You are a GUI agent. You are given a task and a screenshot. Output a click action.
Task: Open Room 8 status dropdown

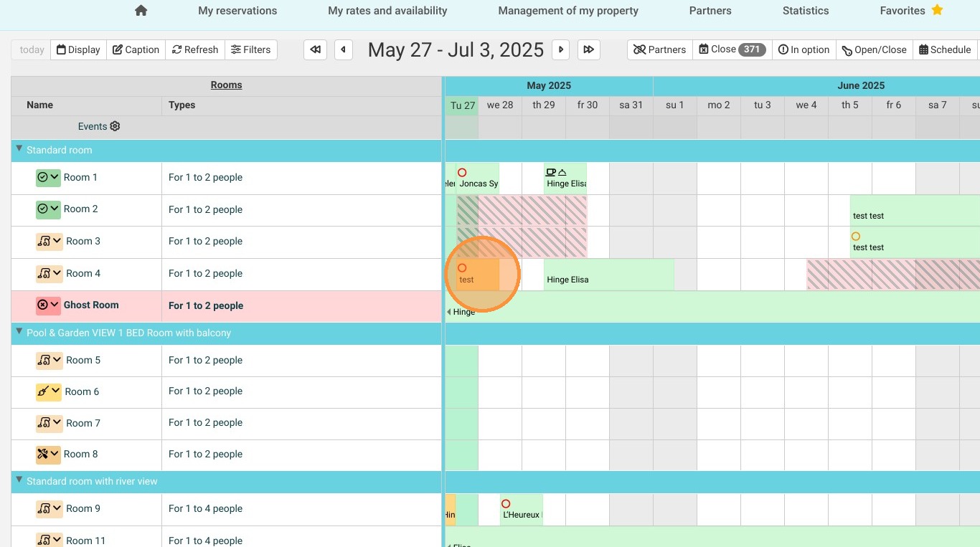(48, 455)
